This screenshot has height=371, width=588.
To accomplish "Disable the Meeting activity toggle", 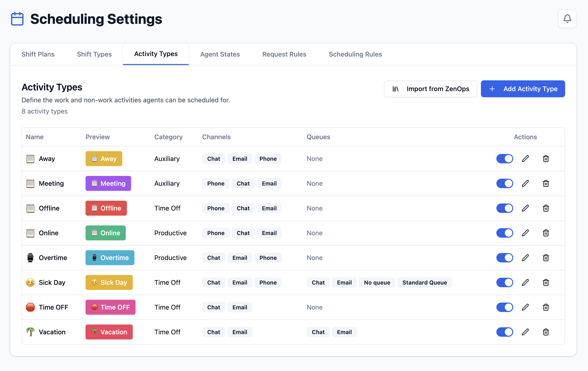I will [x=505, y=183].
